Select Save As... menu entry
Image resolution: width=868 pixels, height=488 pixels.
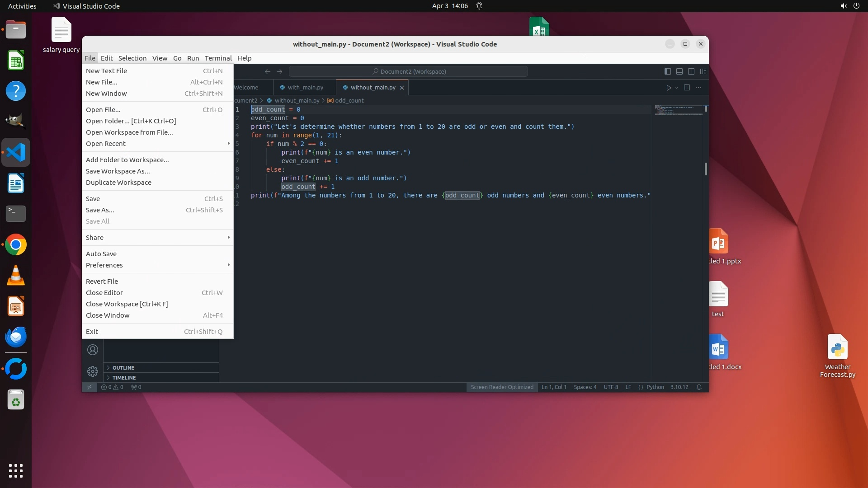pos(100,210)
